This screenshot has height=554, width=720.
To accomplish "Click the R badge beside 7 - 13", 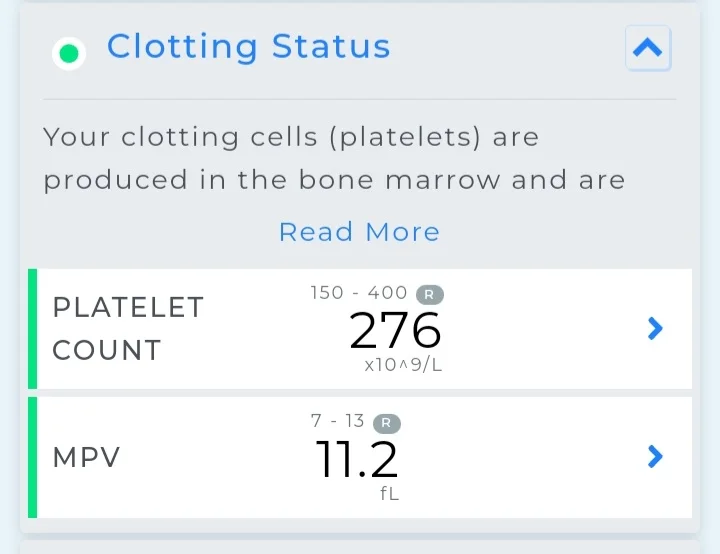I will coord(387,423).
